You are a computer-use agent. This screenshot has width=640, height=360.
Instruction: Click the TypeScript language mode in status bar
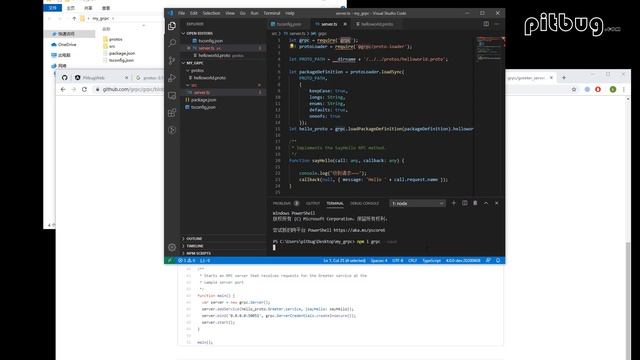click(431, 260)
